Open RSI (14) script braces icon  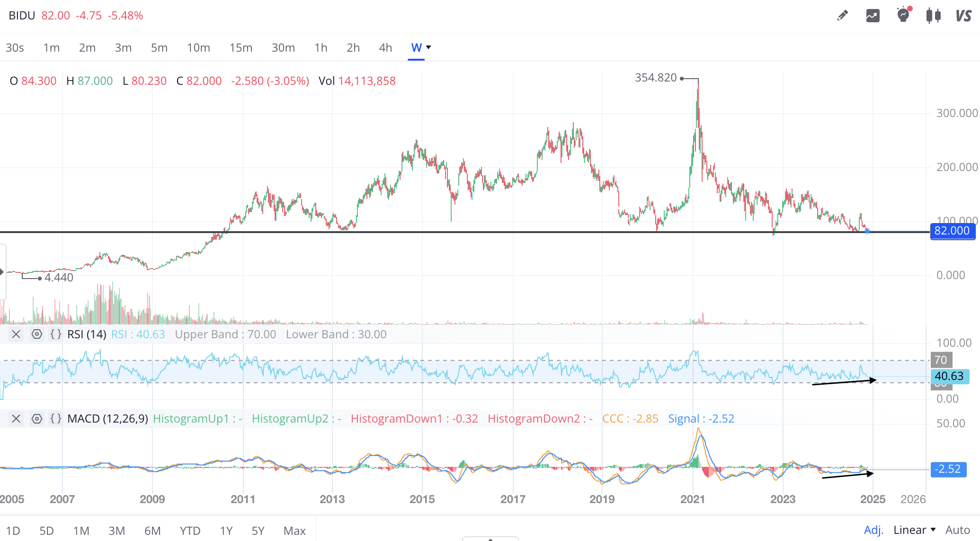click(x=56, y=334)
